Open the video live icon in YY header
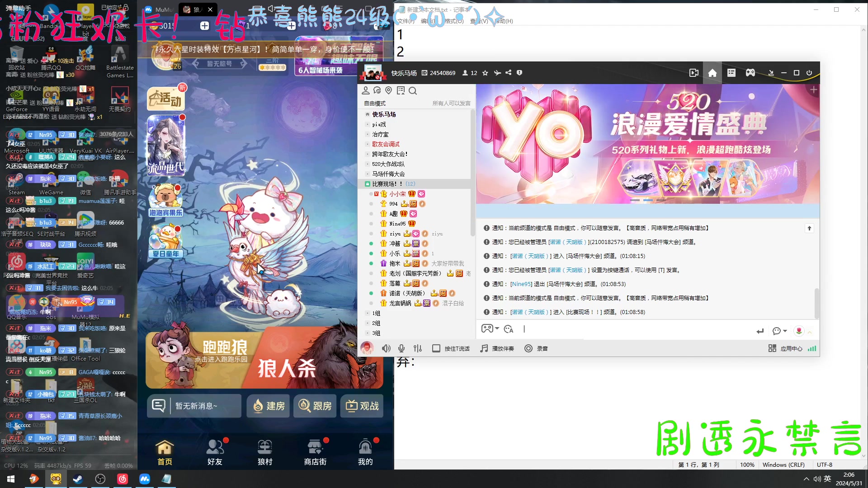The width and height of the screenshot is (868, 488). pyautogui.click(x=693, y=73)
